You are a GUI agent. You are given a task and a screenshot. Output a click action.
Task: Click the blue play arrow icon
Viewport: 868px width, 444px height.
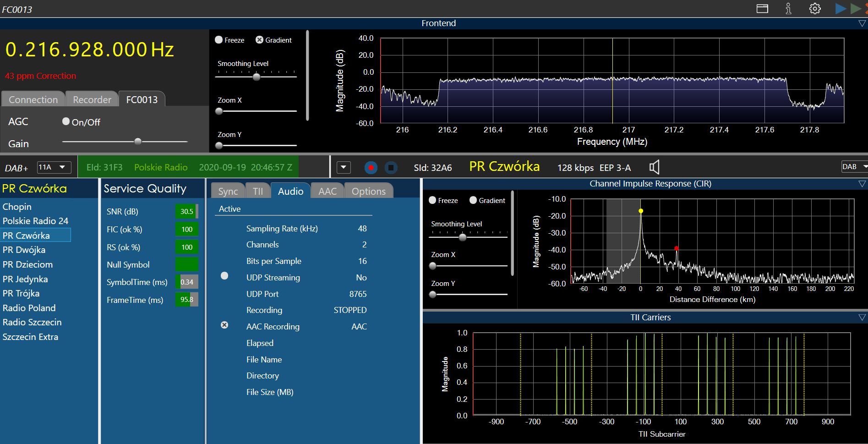point(841,9)
